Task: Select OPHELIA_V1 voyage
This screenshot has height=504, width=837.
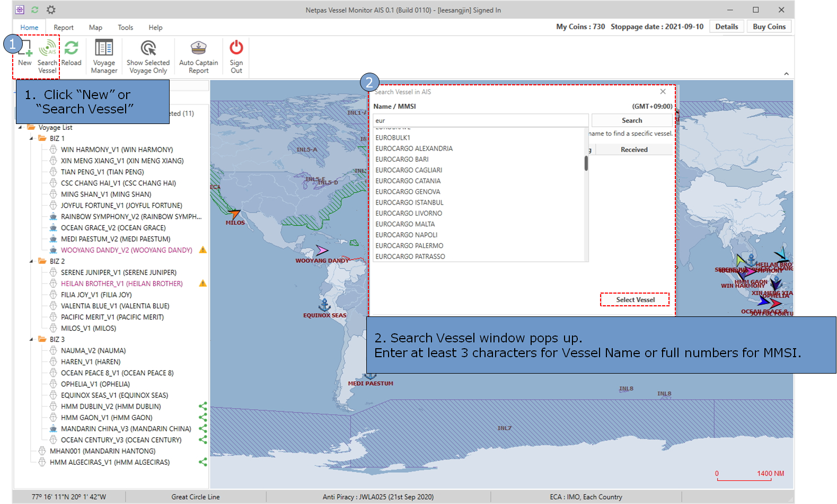Action: [x=95, y=384]
